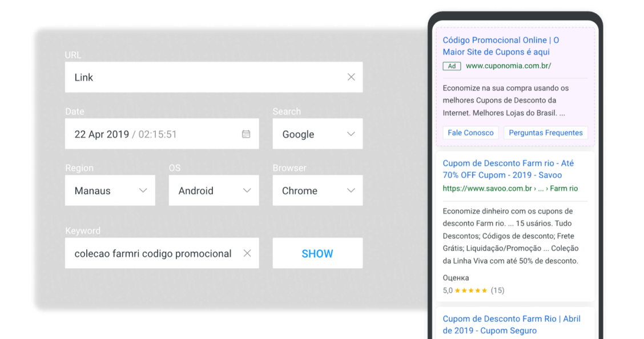Image resolution: width=644 pixels, height=339 pixels.
Task: Open Cupom de Desconto Farm Rio Cupom Seguro result
Action: (512, 325)
